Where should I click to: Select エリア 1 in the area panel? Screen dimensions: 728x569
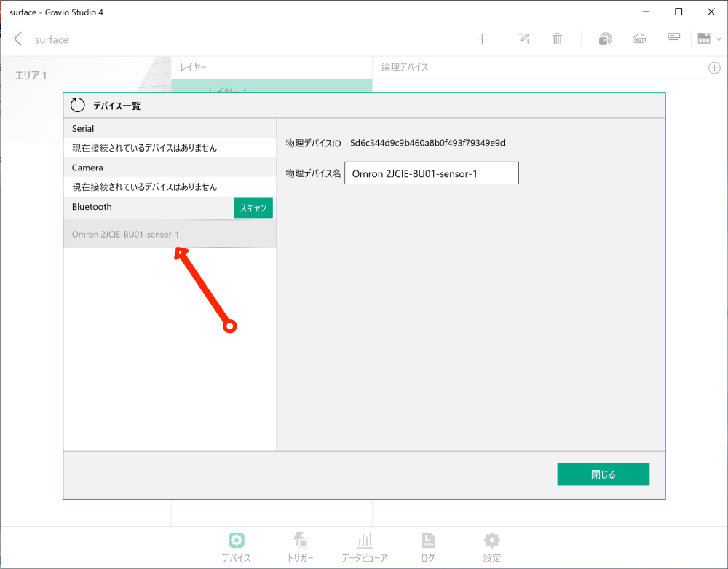point(31,76)
